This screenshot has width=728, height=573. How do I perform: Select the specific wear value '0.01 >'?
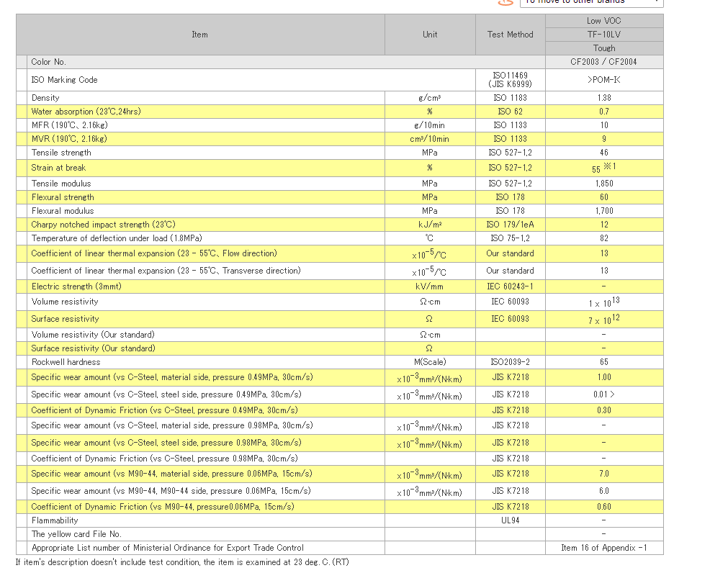click(604, 394)
